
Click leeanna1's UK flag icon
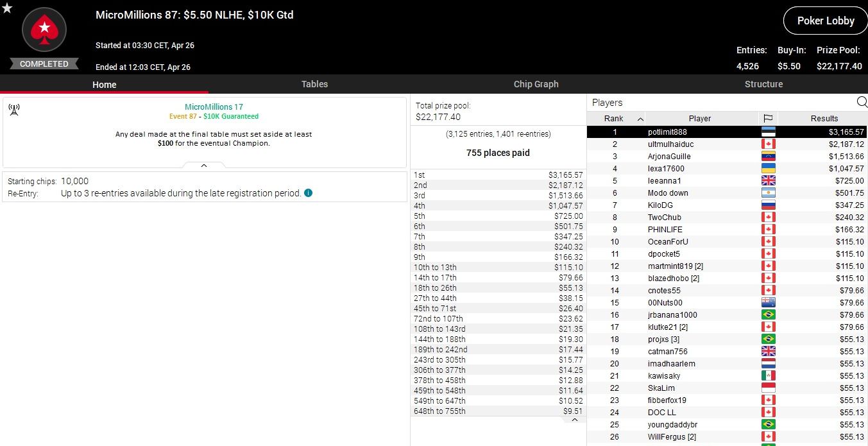[x=768, y=181]
